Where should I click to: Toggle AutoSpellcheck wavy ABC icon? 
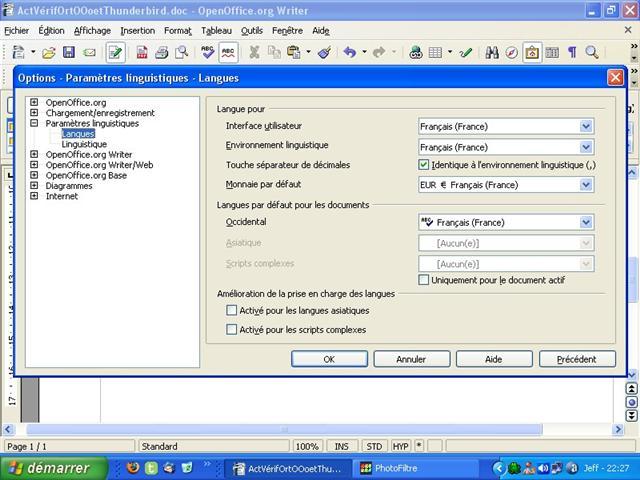pos(228,52)
